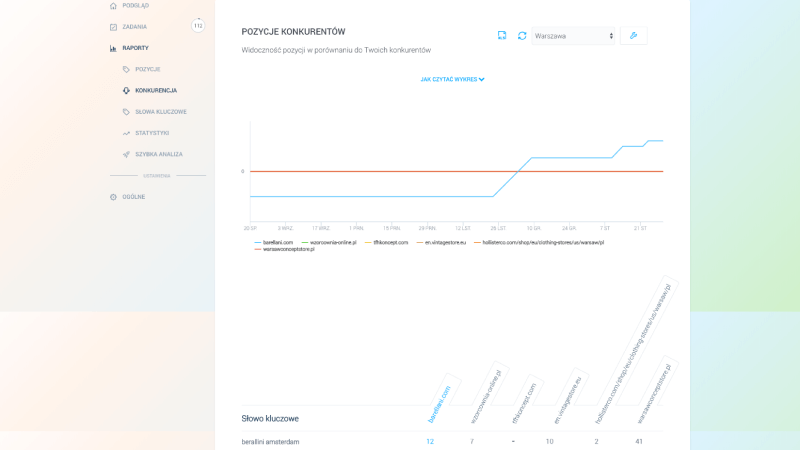This screenshot has height=450, width=800.
Task: Click warsawconceptstore.pl rotated column header
Action: click(654, 393)
